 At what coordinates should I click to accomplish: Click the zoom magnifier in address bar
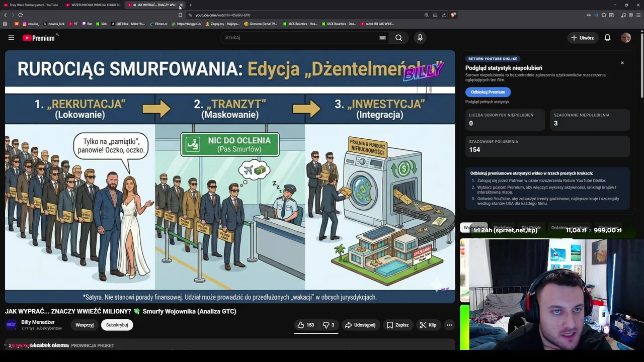(x=427, y=15)
